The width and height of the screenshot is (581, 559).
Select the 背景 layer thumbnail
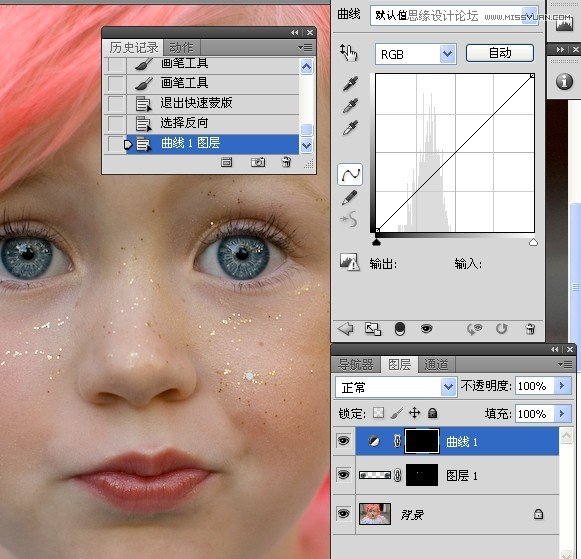375,513
